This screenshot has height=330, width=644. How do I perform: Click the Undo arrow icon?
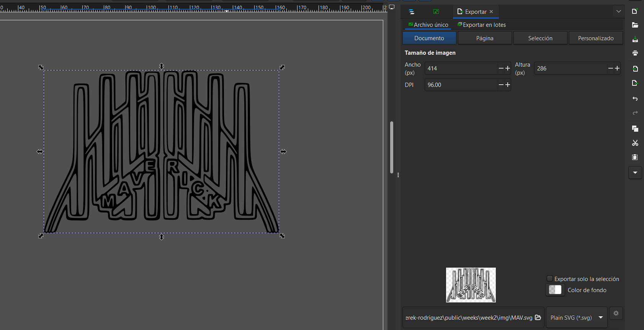click(635, 99)
